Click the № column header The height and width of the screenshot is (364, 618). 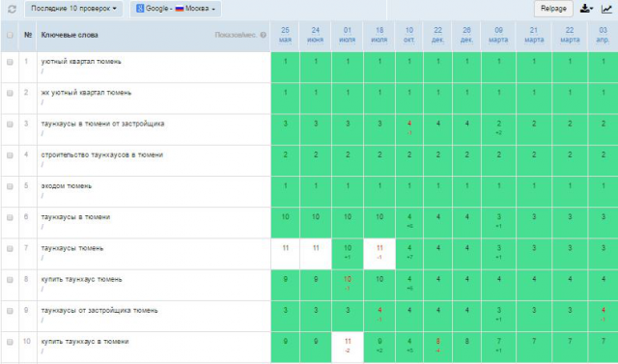pos(28,35)
